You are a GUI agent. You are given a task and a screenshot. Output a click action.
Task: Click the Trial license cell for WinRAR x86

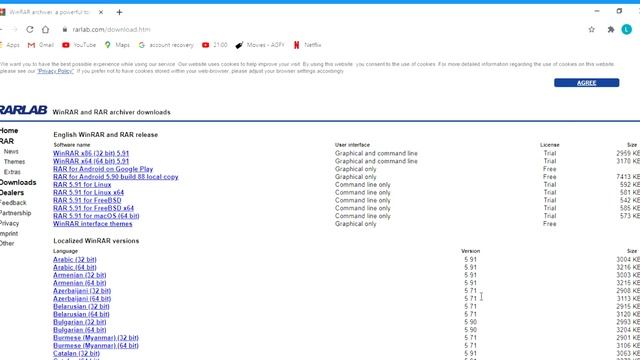coord(550,153)
